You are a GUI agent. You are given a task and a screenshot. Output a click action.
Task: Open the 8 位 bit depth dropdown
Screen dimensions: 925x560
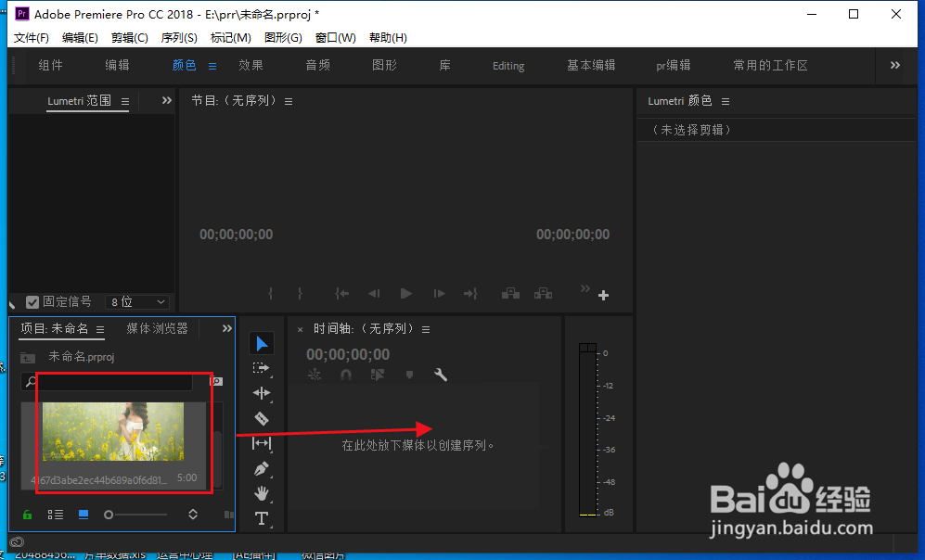click(x=137, y=302)
